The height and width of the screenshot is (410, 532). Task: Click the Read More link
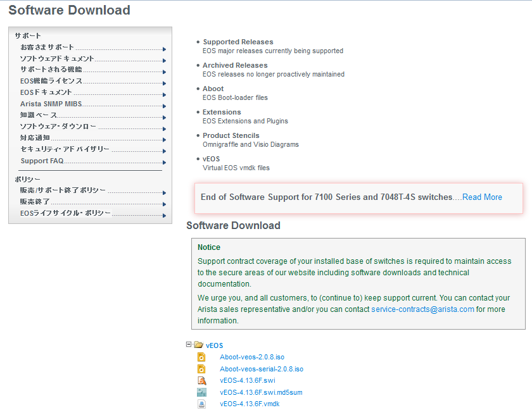tap(482, 197)
